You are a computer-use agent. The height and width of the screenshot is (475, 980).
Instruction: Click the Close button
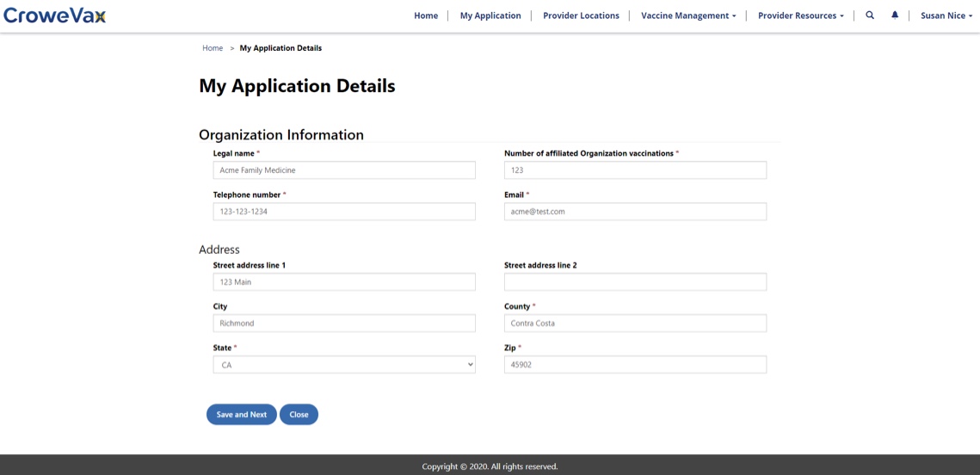coord(299,415)
